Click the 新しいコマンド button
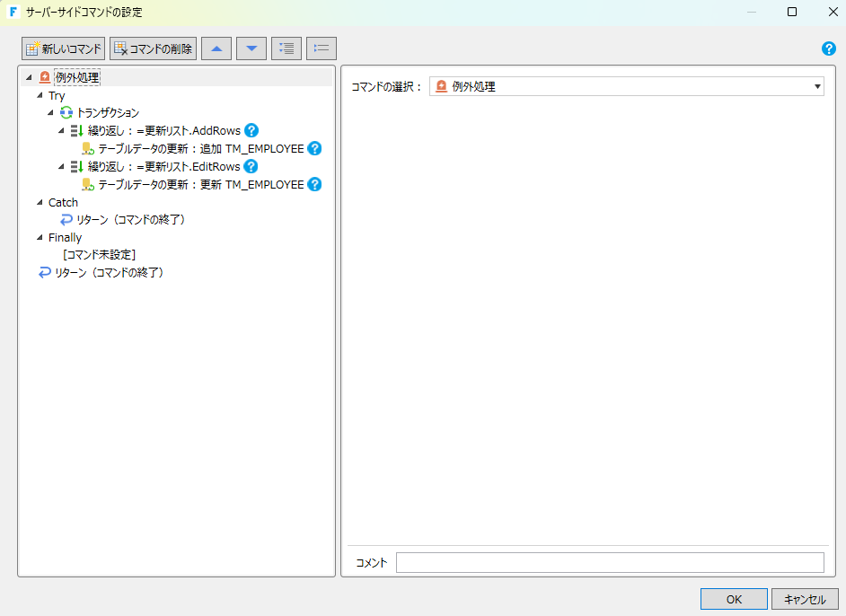The height and width of the screenshot is (616, 846). [x=63, y=48]
